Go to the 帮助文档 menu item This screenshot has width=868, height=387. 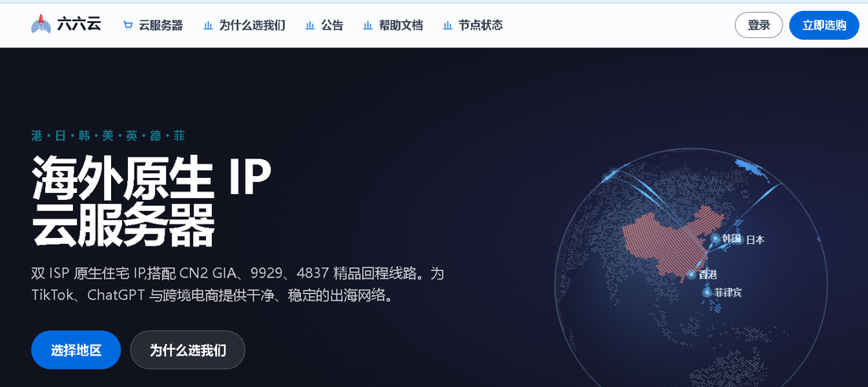(x=401, y=25)
